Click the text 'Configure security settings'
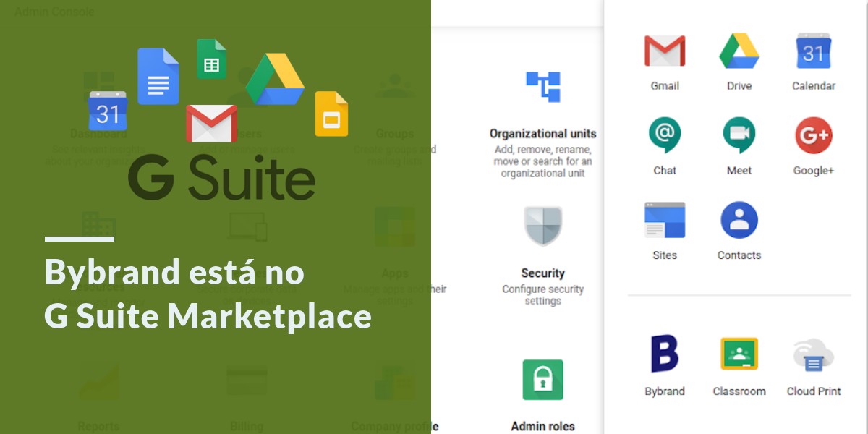This screenshot has height=434, width=868. click(542, 294)
